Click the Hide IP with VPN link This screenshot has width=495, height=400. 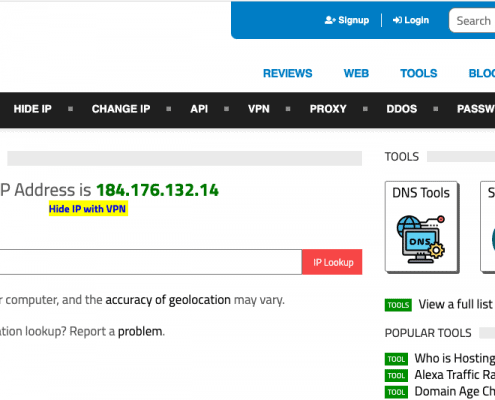click(88, 209)
